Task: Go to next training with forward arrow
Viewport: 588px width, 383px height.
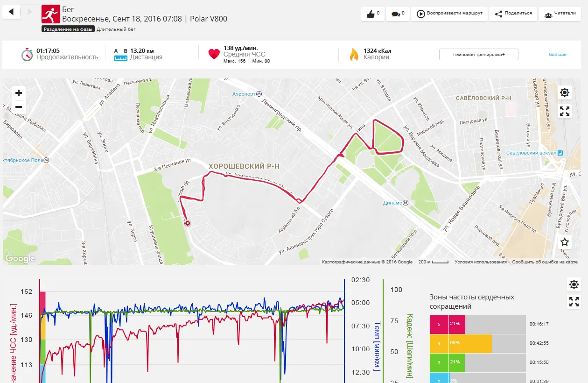Action: 29,12
